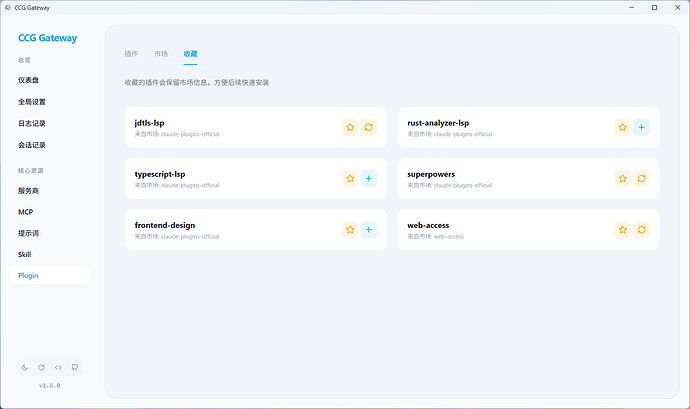Refresh the jdtls-lsp plugin
The width and height of the screenshot is (690, 409).
pos(369,127)
